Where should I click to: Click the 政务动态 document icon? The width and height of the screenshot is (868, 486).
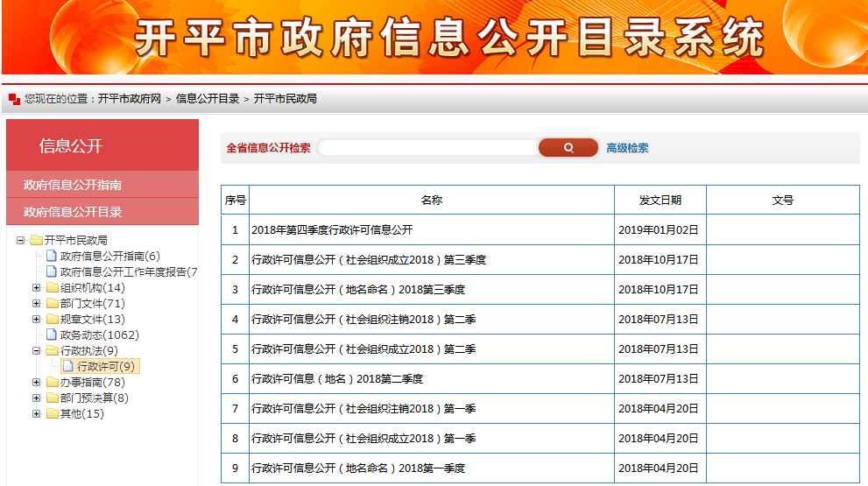(x=52, y=335)
